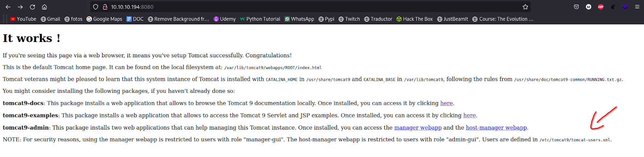Click the bold tomcat9-examples package name
The image size is (644, 157).
coord(31,115)
